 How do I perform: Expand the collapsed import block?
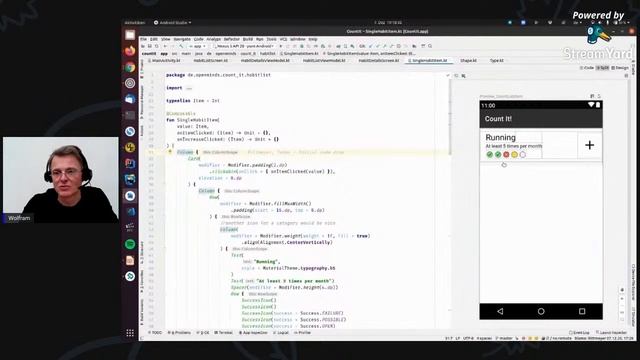(x=189, y=88)
